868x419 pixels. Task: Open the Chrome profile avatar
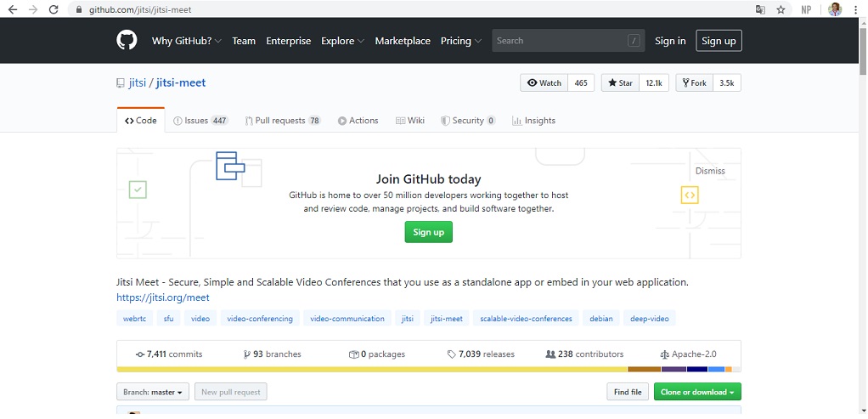click(835, 9)
